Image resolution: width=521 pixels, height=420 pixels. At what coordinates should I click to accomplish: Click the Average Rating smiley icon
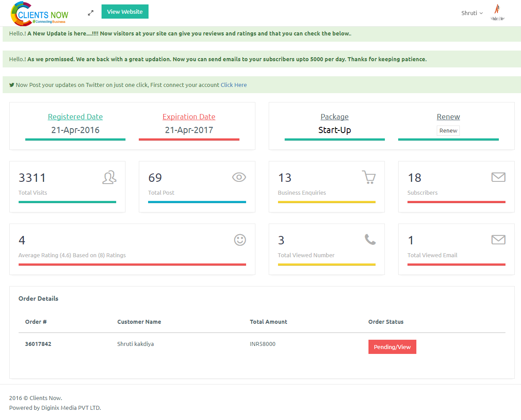click(240, 240)
